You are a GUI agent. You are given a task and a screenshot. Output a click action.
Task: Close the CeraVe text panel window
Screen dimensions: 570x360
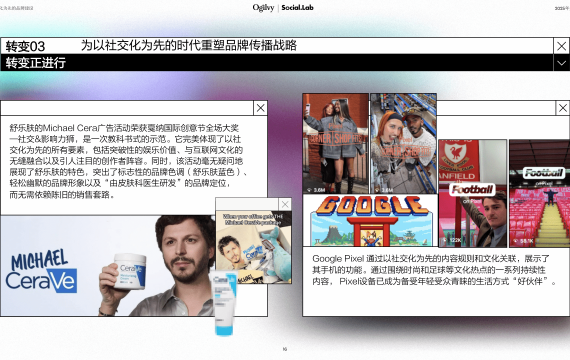(260, 108)
